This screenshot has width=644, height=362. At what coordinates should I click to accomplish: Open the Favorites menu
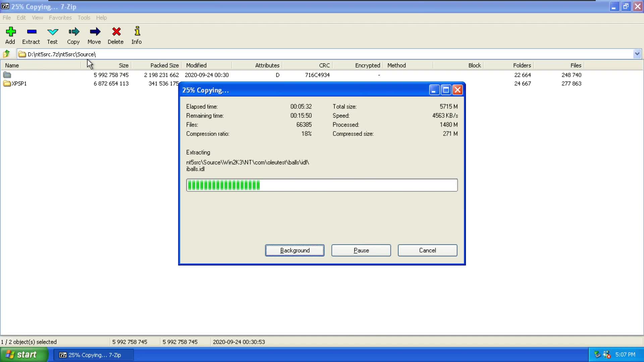(x=60, y=18)
